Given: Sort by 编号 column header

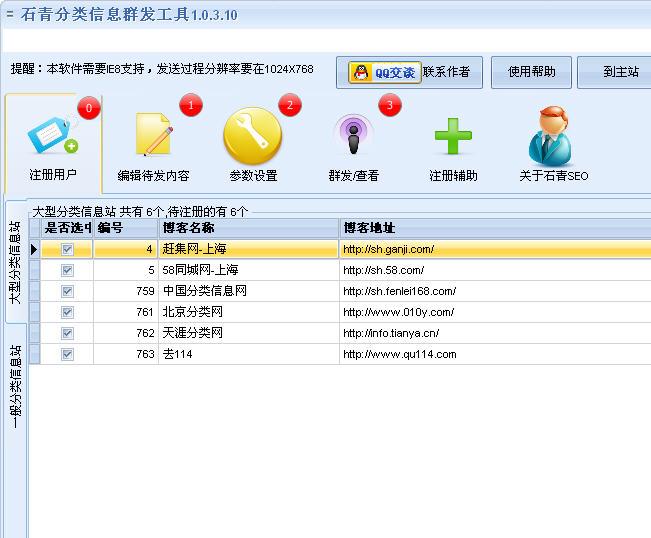Looking at the screenshot, I should (126, 228).
